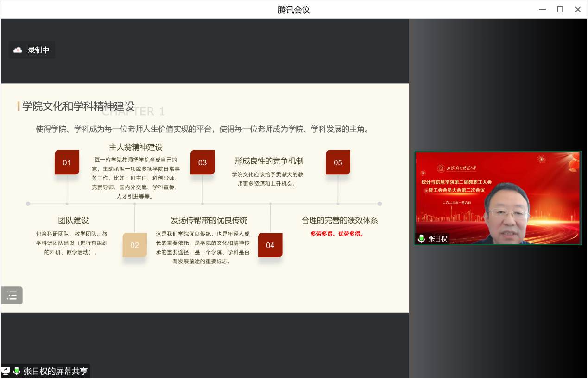Maximize the 腾讯会议 window

pyautogui.click(x=560, y=9)
